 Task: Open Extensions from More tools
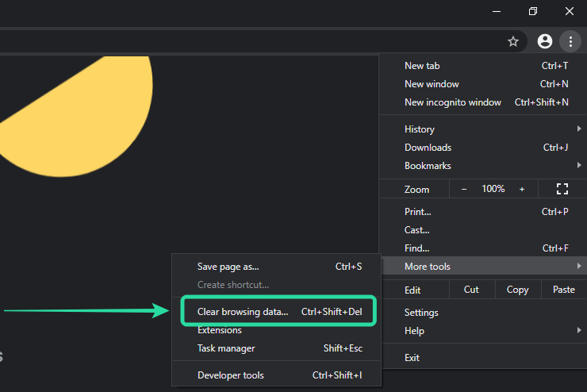coord(220,330)
